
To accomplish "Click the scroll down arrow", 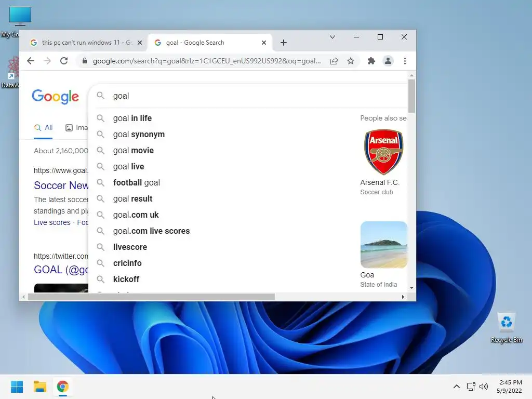I will click(x=411, y=288).
